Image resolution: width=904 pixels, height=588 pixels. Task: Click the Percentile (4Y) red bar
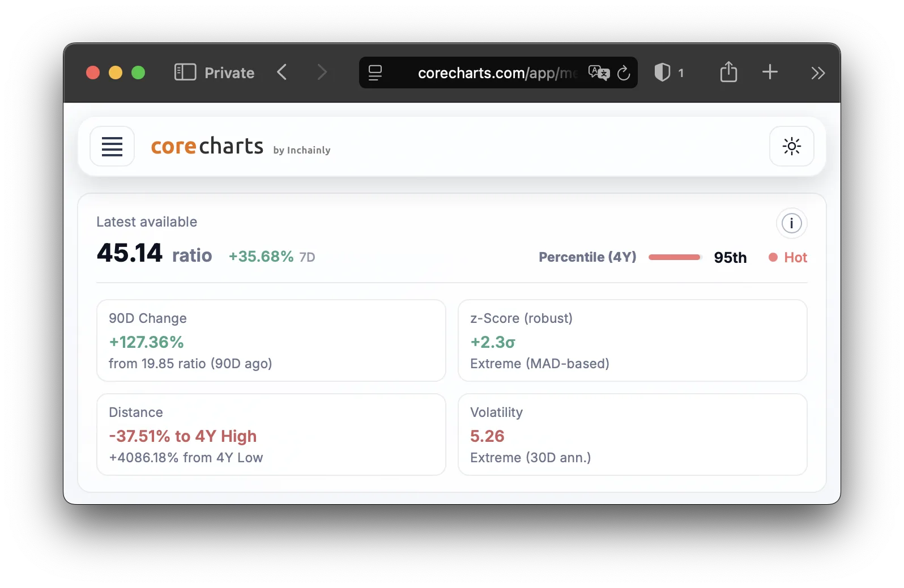(675, 257)
